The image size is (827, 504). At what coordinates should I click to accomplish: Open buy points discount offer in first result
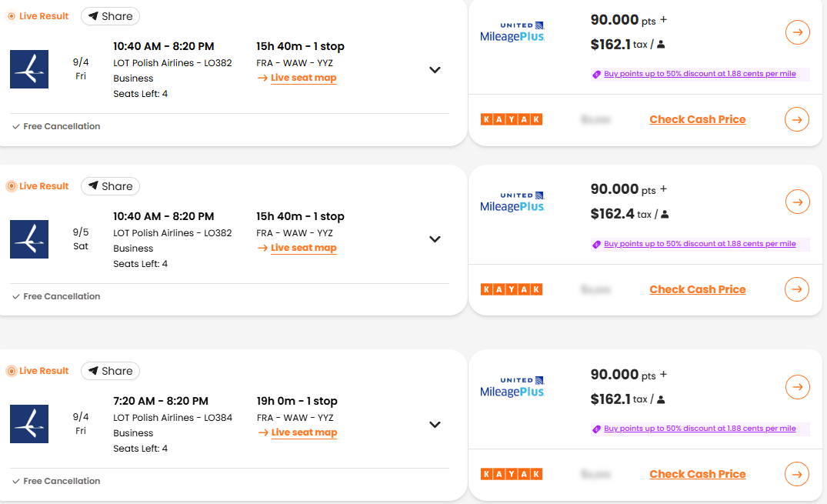pyautogui.click(x=699, y=74)
